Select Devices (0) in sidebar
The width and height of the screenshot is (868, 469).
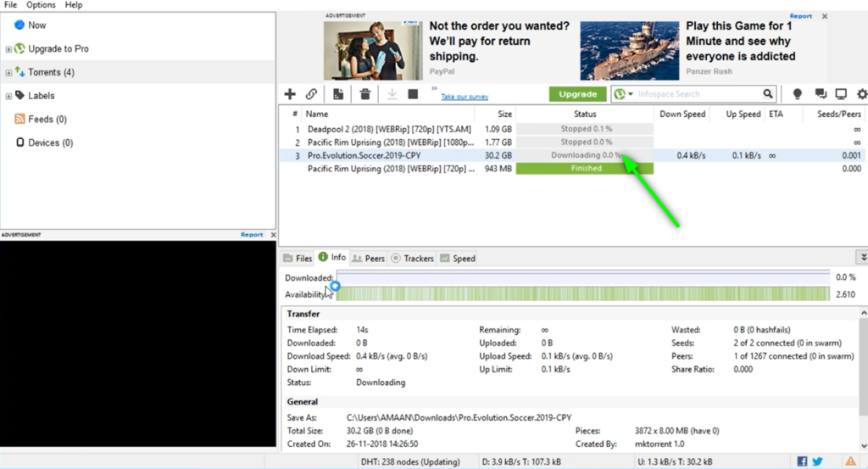pos(50,142)
